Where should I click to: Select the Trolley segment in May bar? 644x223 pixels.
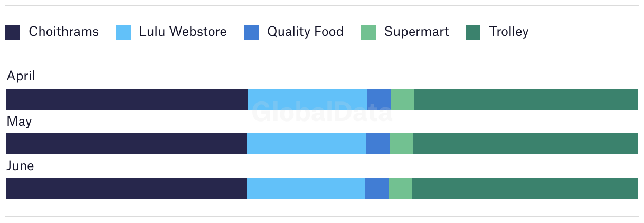point(525,144)
